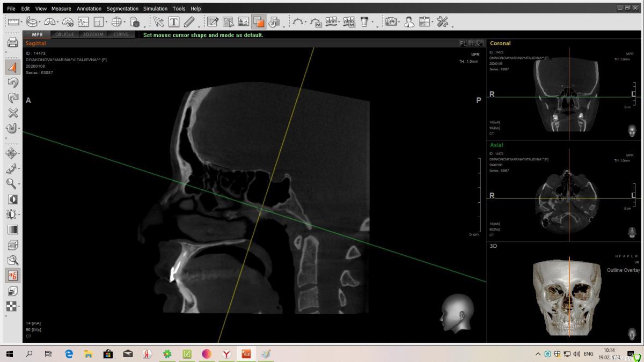Select the magnifier zoom tool
644x362 pixels.
(x=11, y=183)
